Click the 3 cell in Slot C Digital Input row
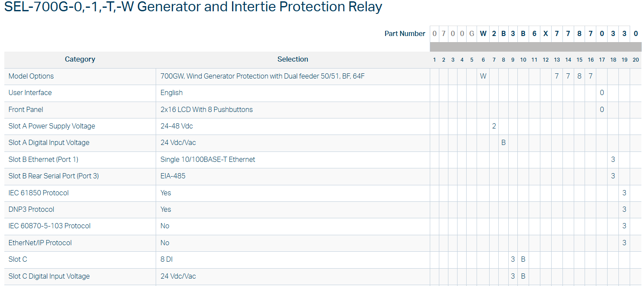Screen dimensions: 644x286 click(513, 276)
